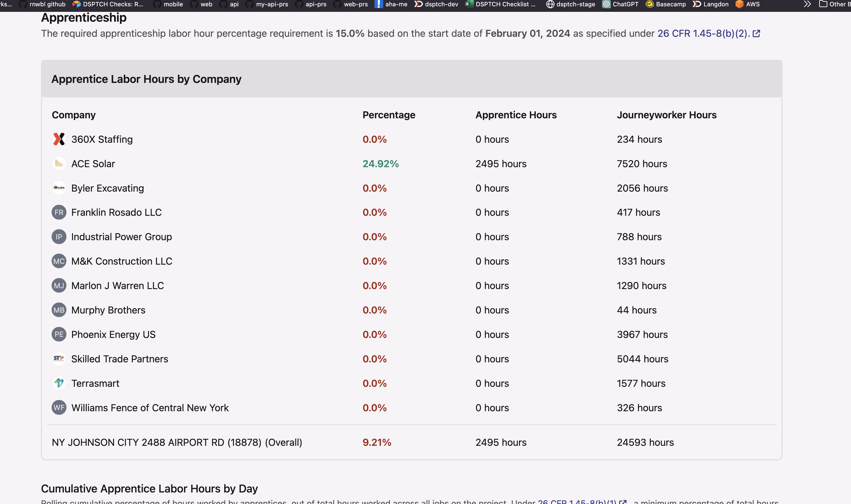Image resolution: width=851 pixels, height=504 pixels.
Task: Click the Marlon J Warren LLC name
Action: [117, 285]
